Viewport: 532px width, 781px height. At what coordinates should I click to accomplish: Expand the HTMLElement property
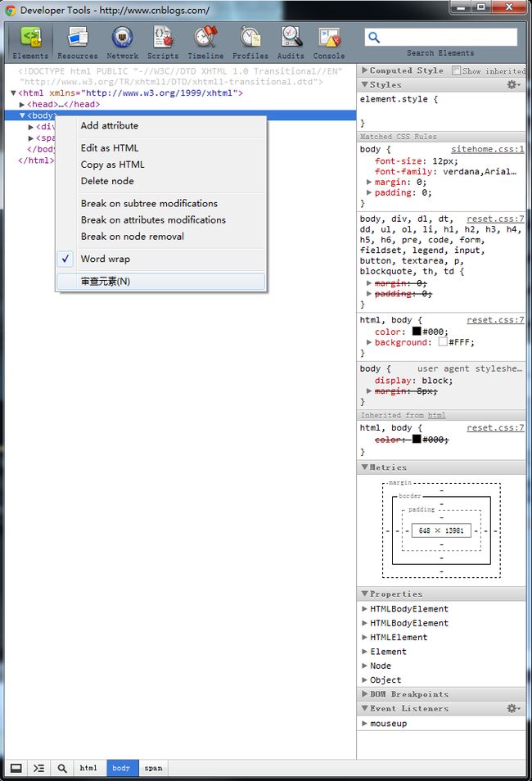pos(365,637)
